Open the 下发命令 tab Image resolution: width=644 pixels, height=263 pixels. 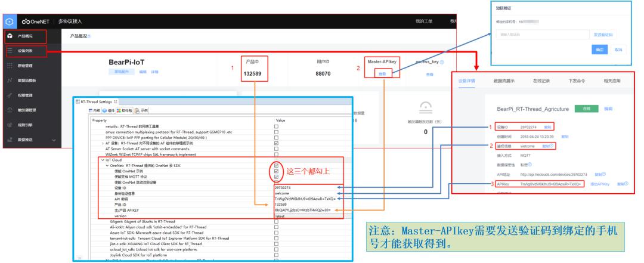tap(577, 81)
